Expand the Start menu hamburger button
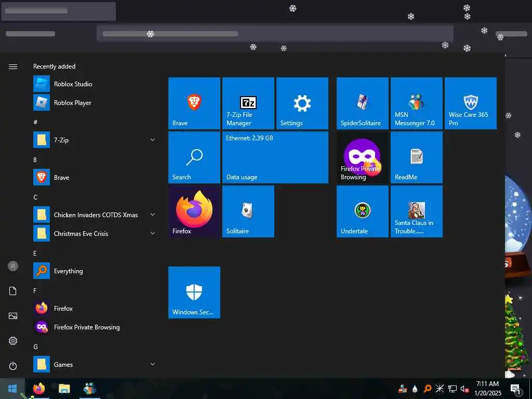 coord(13,66)
